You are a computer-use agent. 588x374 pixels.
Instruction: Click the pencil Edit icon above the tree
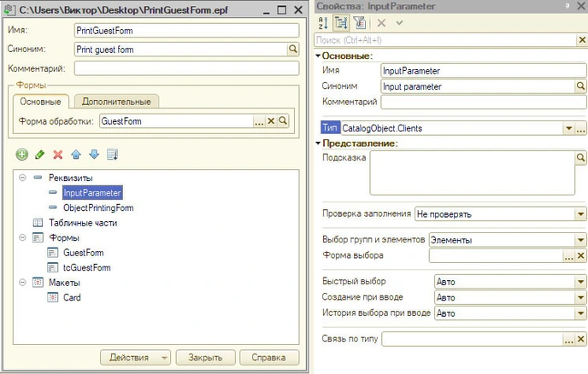point(39,155)
